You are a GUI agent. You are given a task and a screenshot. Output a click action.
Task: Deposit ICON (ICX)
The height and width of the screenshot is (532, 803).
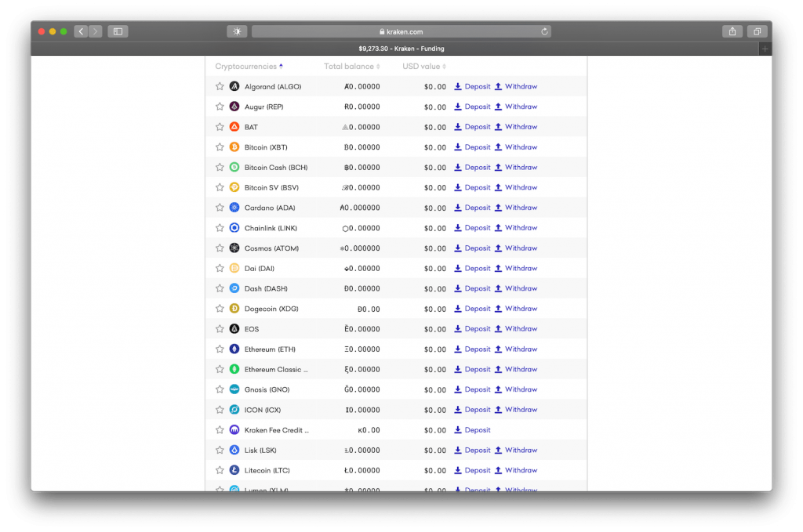pyautogui.click(x=472, y=410)
